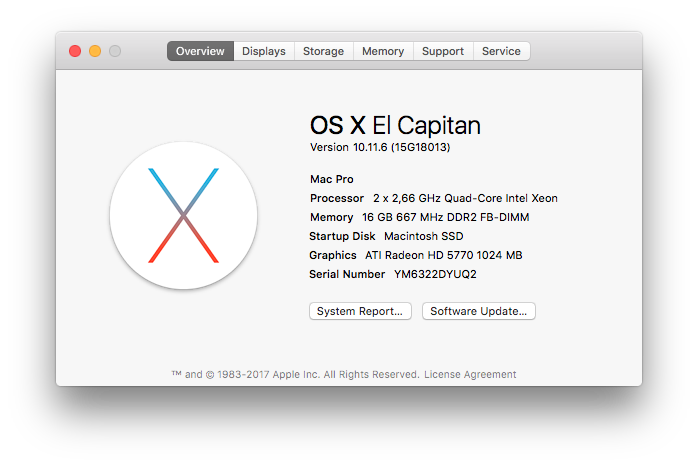Image resolution: width=698 pixels, height=466 pixels.
Task: Click the Mac Pro model name
Action: 332,179
